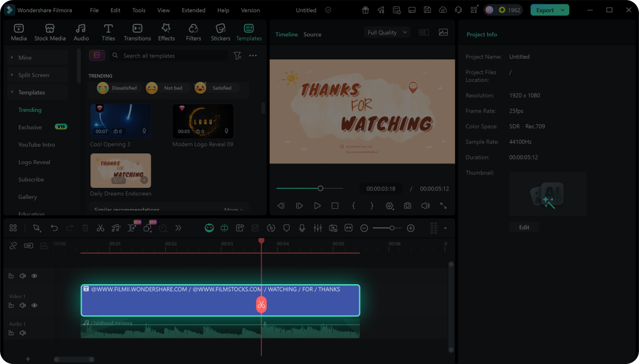The height and width of the screenshot is (364, 639).
Task: Adjust the timeline zoom slider
Action: click(x=388, y=228)
